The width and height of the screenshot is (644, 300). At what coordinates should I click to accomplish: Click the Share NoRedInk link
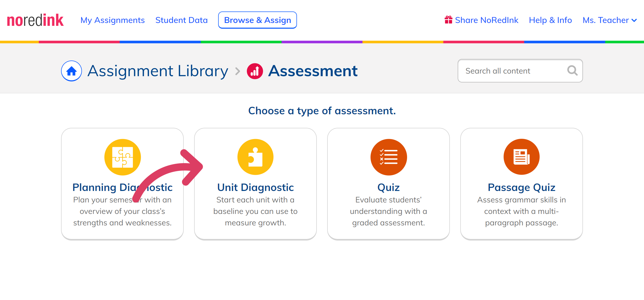coord(487,20)
